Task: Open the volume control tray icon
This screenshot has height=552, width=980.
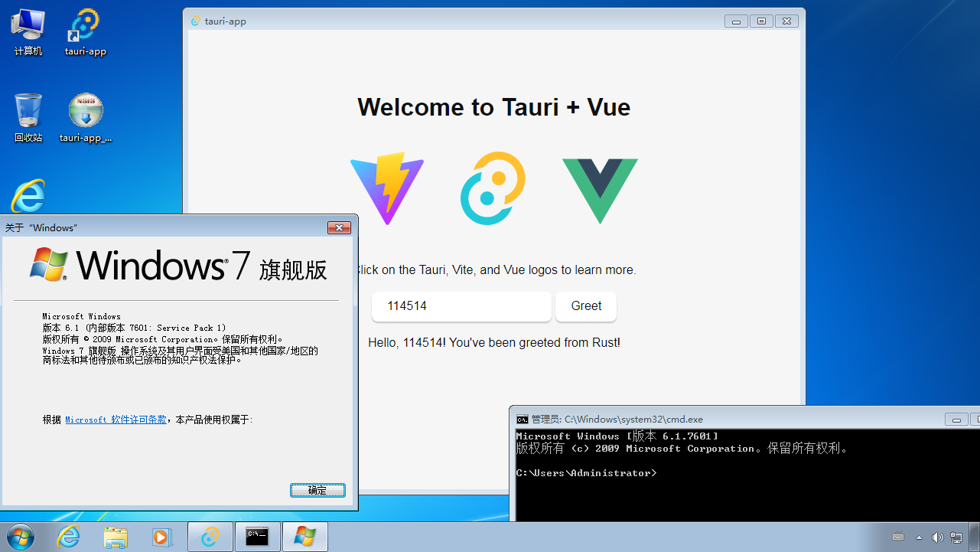Action: pyautogui.click(x=938, y=537)
